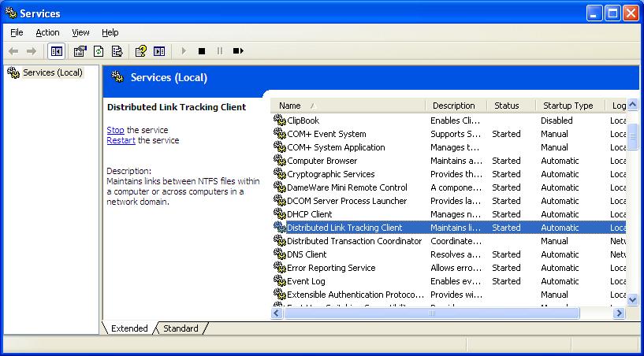Screen dimensions: 644x356
Task: Click the vertical scrollbar thumb
Action: (x=632, y=136)
